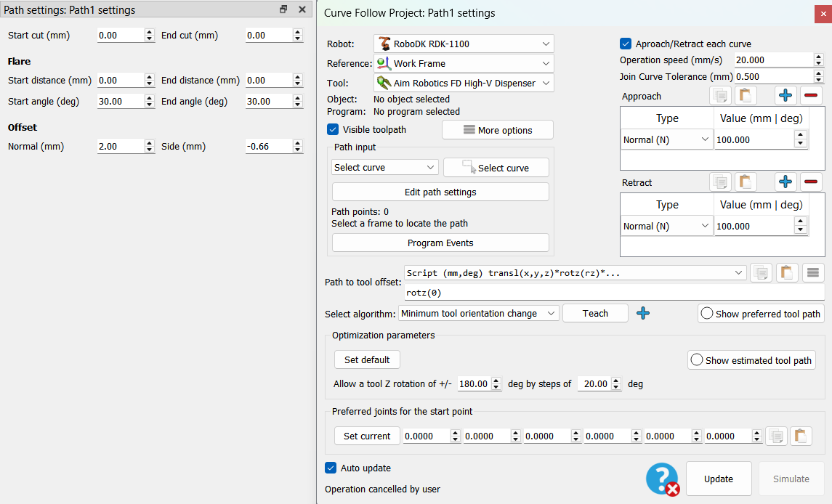This screenshot has height=504, width=832.
Task: Click Update to recalculate the path
Action: 718,479
